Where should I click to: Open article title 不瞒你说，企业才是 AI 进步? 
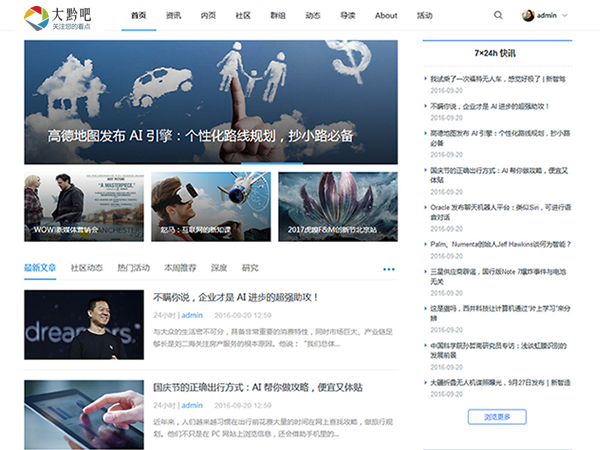236,297
